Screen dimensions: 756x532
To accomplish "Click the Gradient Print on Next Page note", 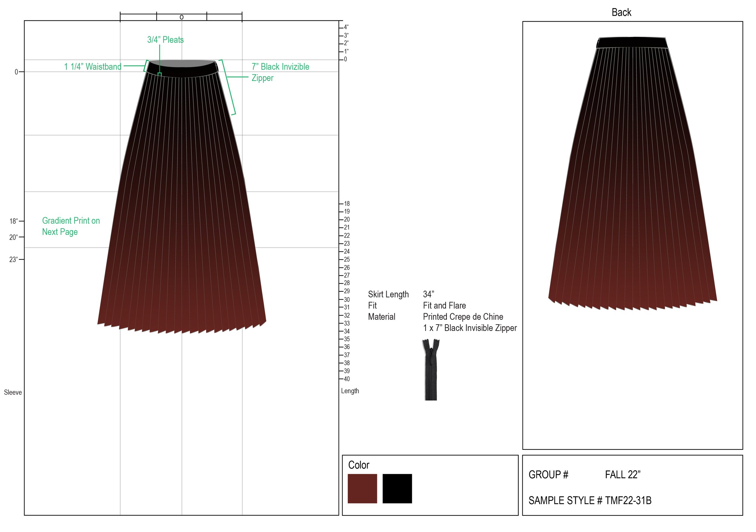I will coord(71,226).
